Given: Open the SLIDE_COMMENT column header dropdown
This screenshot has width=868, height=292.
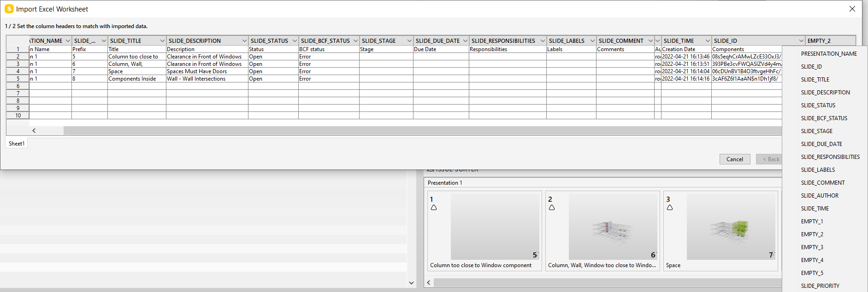Looking at the screenshot, I should pyautogui.click(x=650, y=41).
